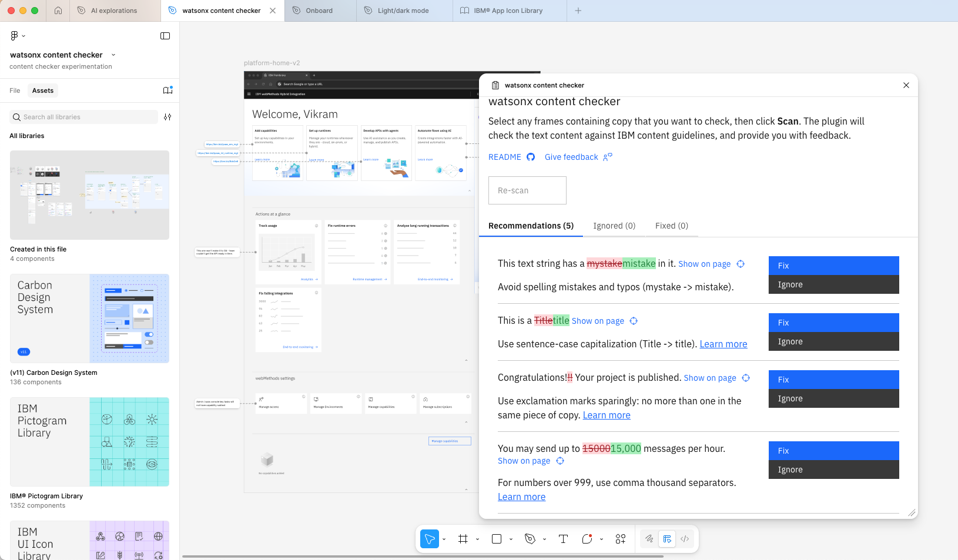Open Learn more about exclamation marks
Image resolution: width=958 pixels, height=560 pixels.
(x=607, y=415)
